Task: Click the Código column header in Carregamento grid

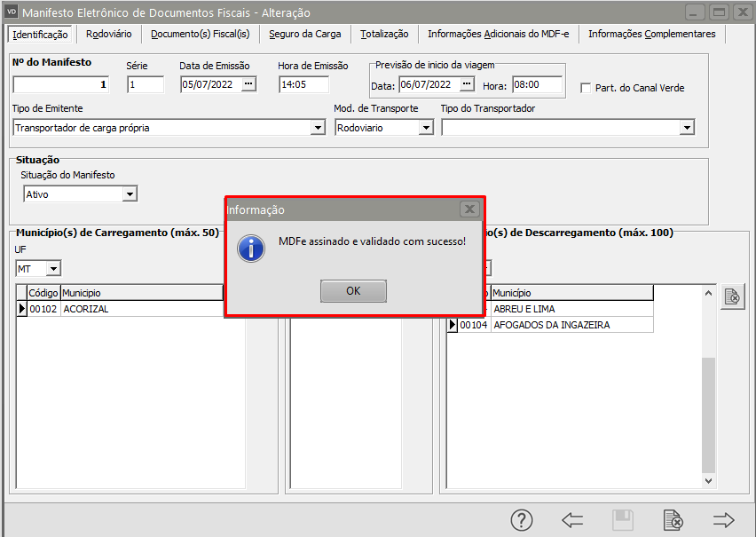Action: [x=43, y=293]
